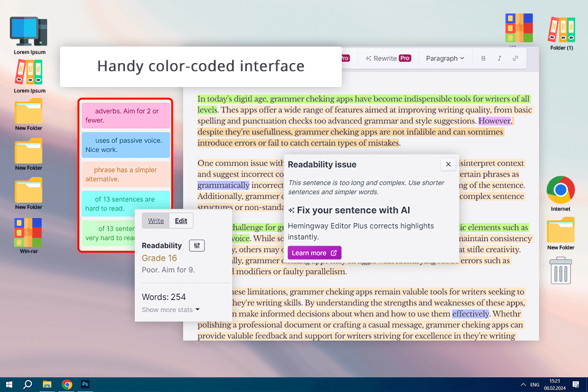Click the pink adverbs highlight card
The width and height of the screenshot is (588, 392).
[126, 116]
